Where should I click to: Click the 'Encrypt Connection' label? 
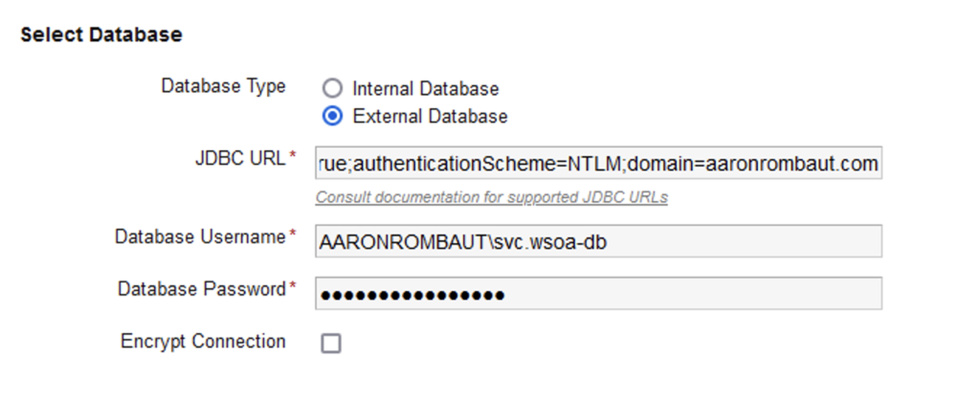coord(203,342)
